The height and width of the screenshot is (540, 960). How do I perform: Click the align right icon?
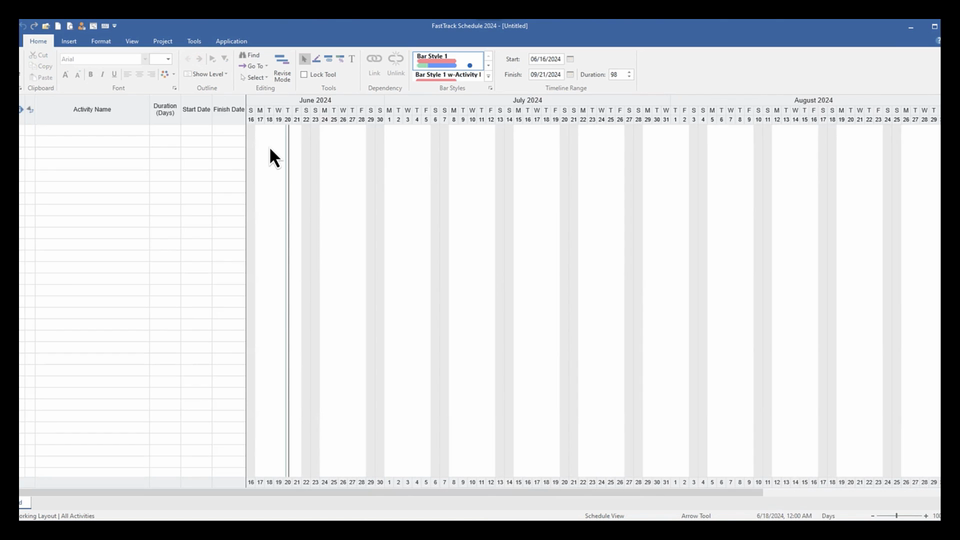click(x=151, y=74)
